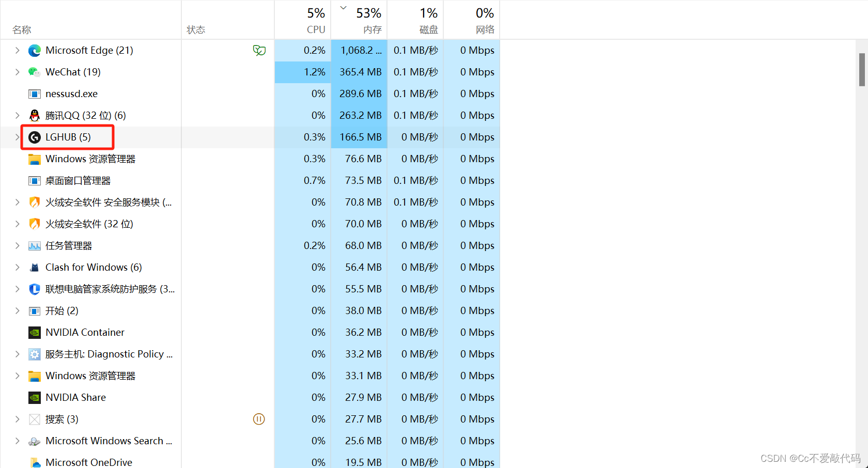Click the NVIDIA Container icon
This screenshot has width=868, height=468.
click(35, 333)
